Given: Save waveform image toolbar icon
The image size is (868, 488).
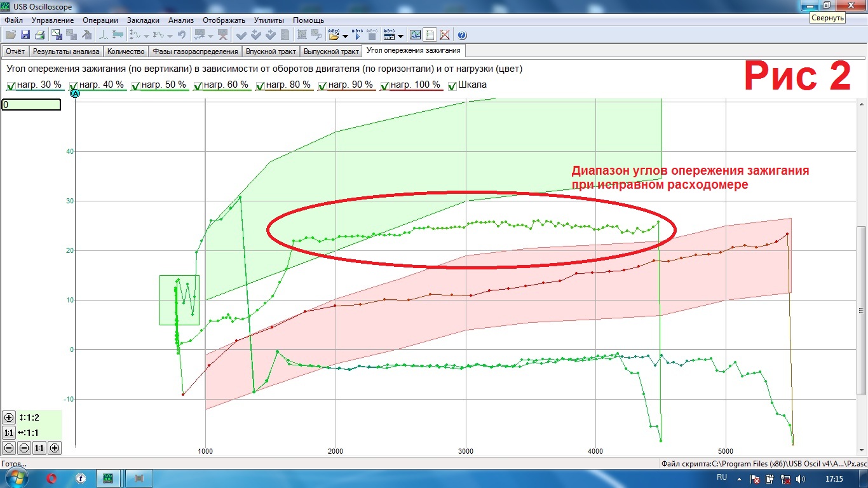Looking at the screenshot, I should pos(57,35).
